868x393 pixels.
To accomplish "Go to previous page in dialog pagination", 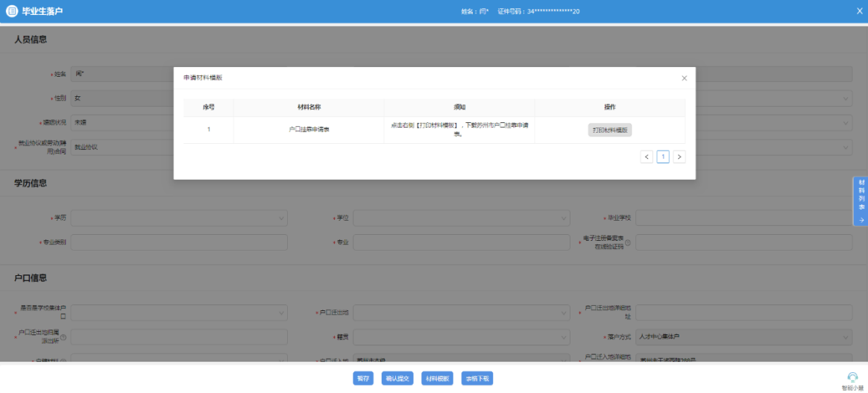I will coord(646,157).
